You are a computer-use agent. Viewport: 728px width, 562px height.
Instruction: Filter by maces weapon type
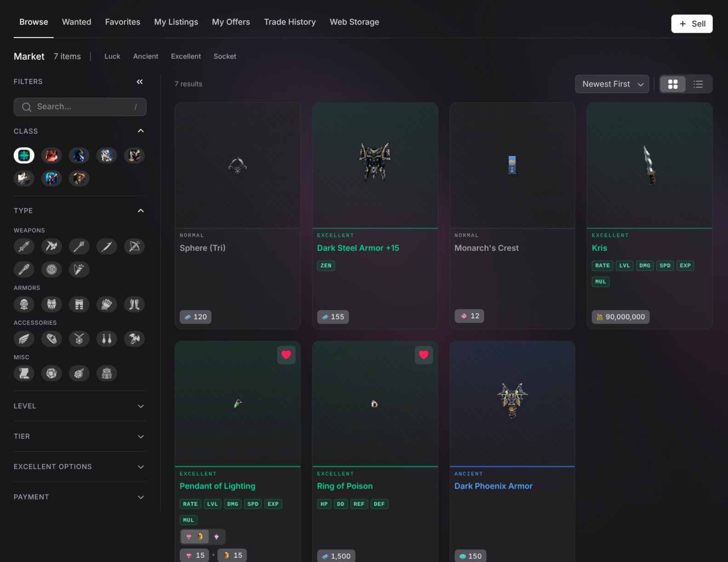pos(79,246)
